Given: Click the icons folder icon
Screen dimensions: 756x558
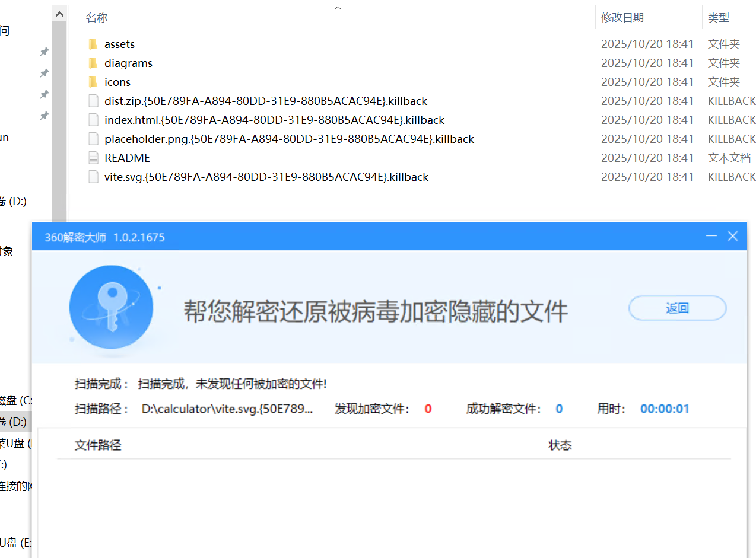Looking at the screenshot, I should click(93, 82).
